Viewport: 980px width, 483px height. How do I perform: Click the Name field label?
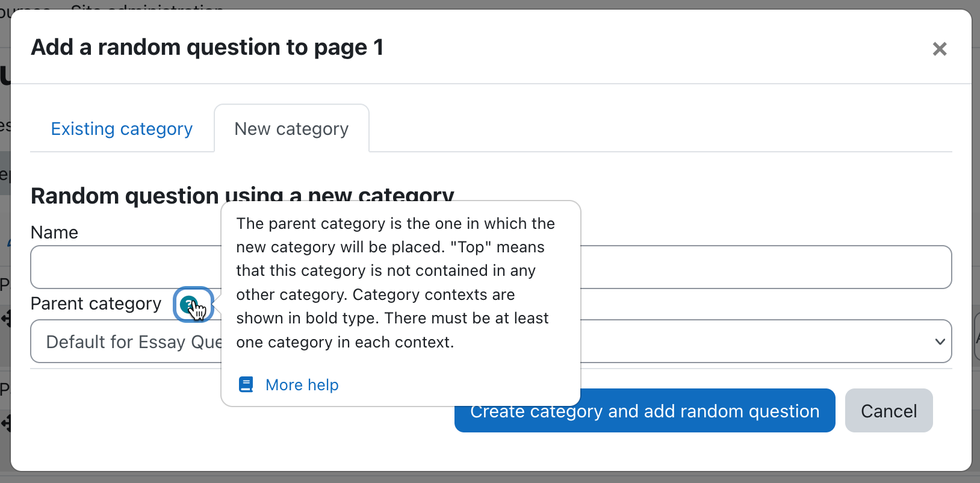(x=54, y=232)
